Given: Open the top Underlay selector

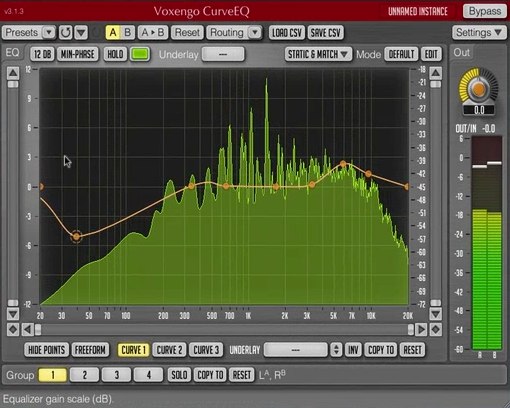Looking at the screenshot, I should click(x=223, y=54).
